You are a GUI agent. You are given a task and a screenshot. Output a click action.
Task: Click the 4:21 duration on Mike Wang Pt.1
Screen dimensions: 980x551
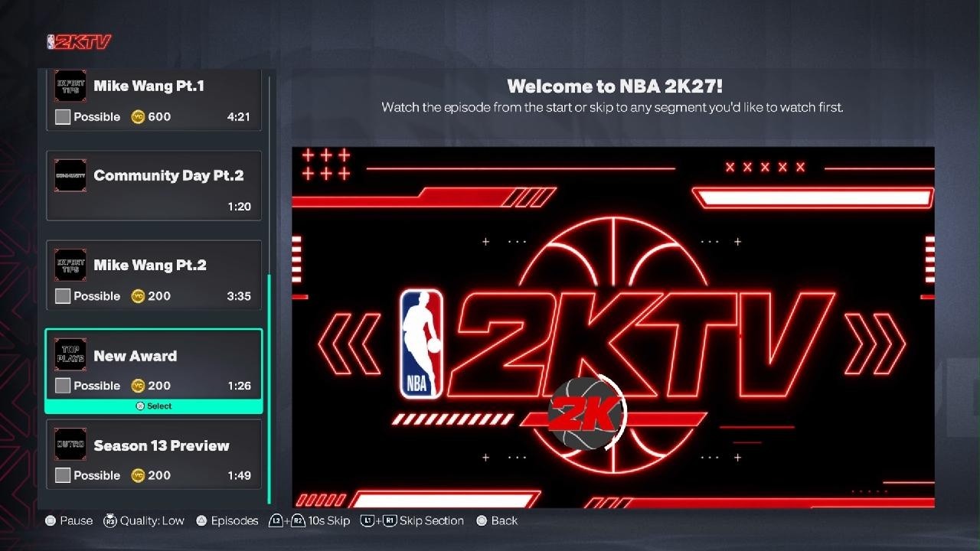tap(239, 117)
